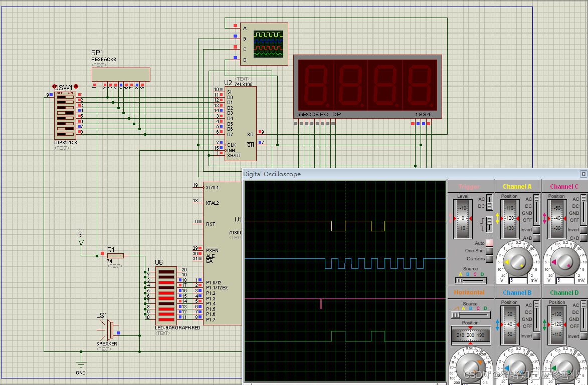
Task: Enable the A+B sum button
Action: click(536, 238)
